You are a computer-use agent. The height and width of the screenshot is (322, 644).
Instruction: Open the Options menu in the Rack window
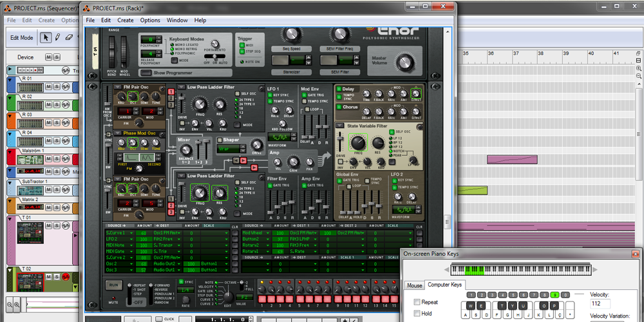point(150,20)
